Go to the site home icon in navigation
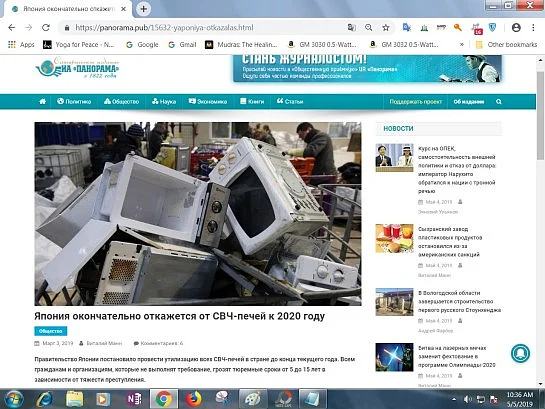 [x=42, y=101]
